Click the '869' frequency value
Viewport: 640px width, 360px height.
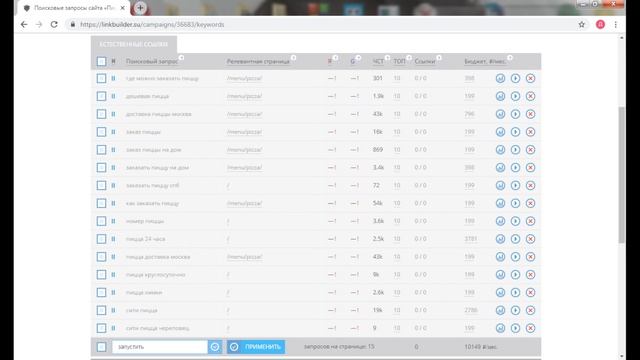point(378,150)
